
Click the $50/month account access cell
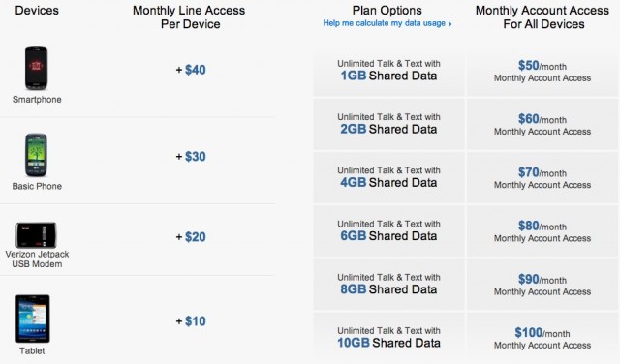(542, 71)
